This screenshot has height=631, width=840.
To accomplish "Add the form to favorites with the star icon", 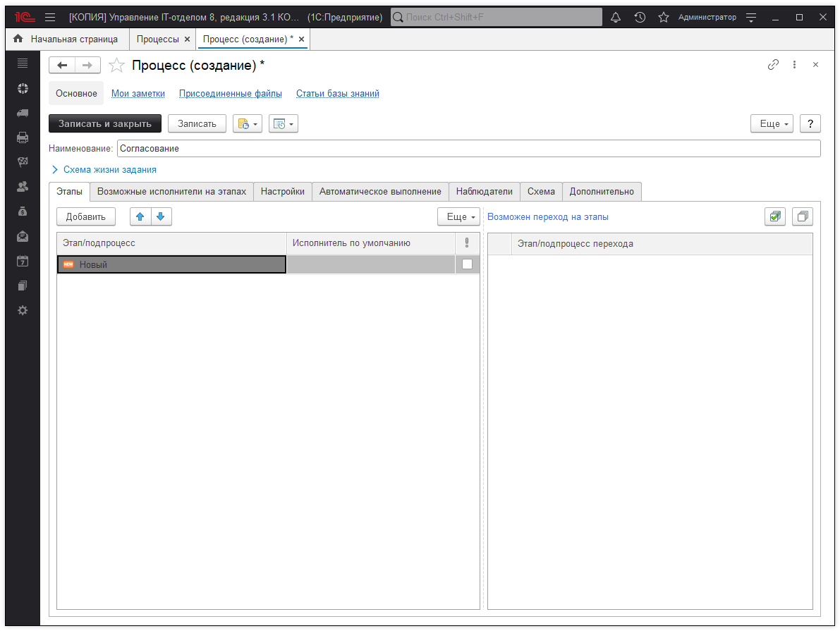I will pyautogui.click(x=116, y=66).
